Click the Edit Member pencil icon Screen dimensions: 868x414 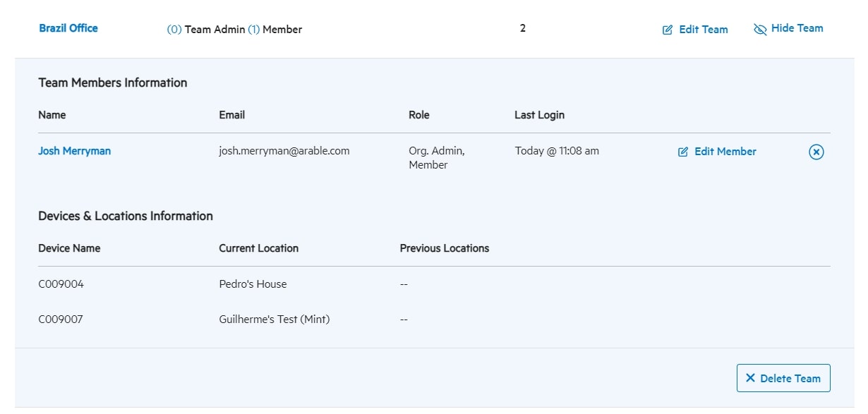pyautogui.click(x=682, y=151)
